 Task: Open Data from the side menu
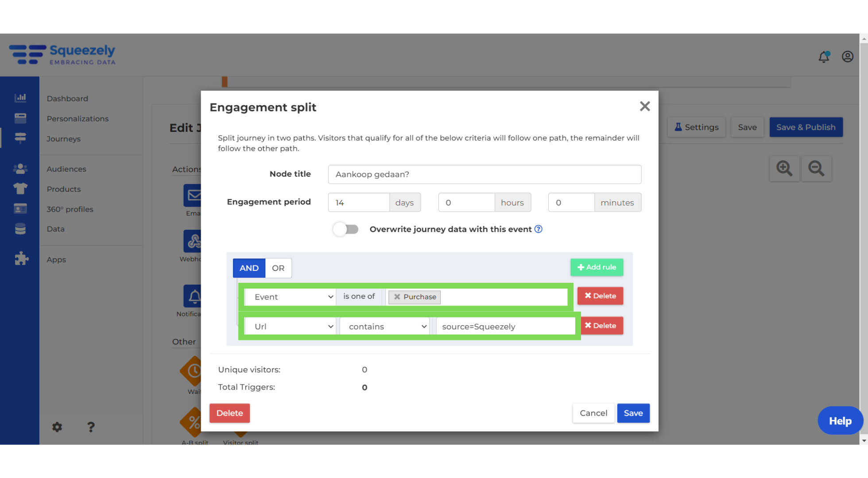56,229
